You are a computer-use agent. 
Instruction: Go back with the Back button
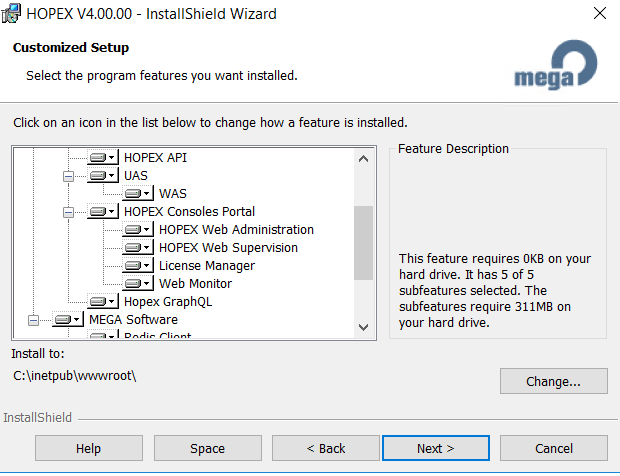(x=325, y=449)
